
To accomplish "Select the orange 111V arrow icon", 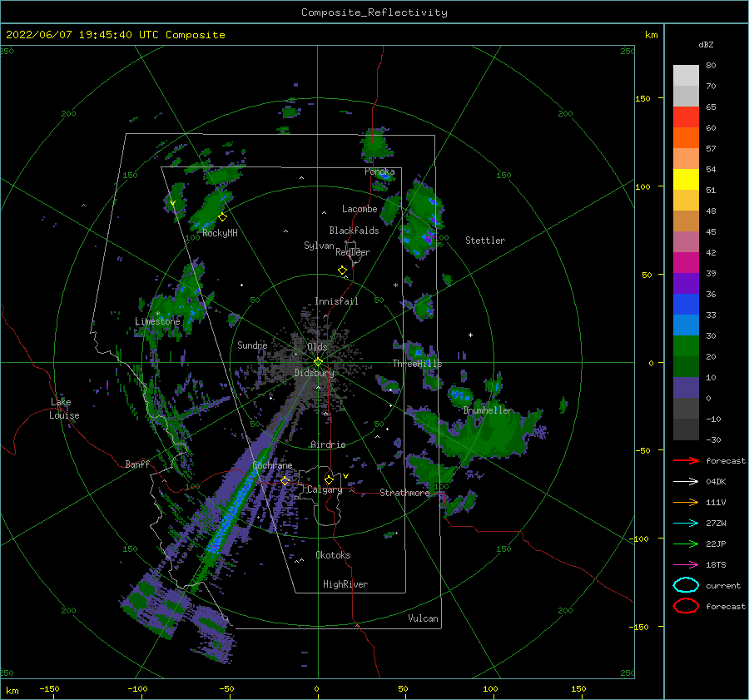I will [686, 502].
